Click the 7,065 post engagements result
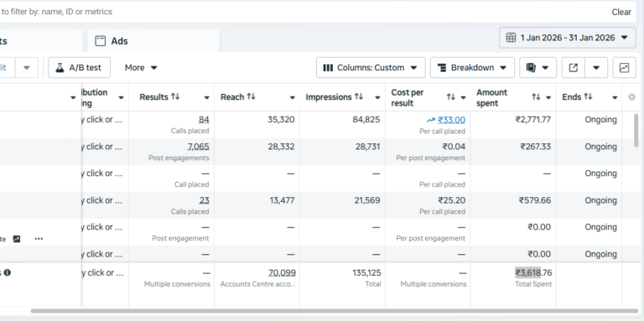Screen dimensions: 644x321 point(199,147)
